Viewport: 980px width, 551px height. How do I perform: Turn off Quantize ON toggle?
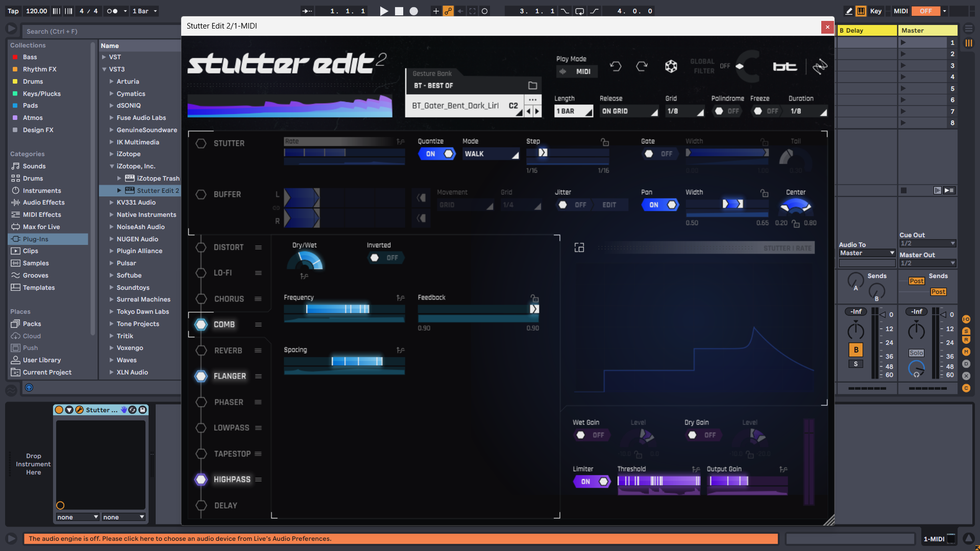(x=437, y=154)
